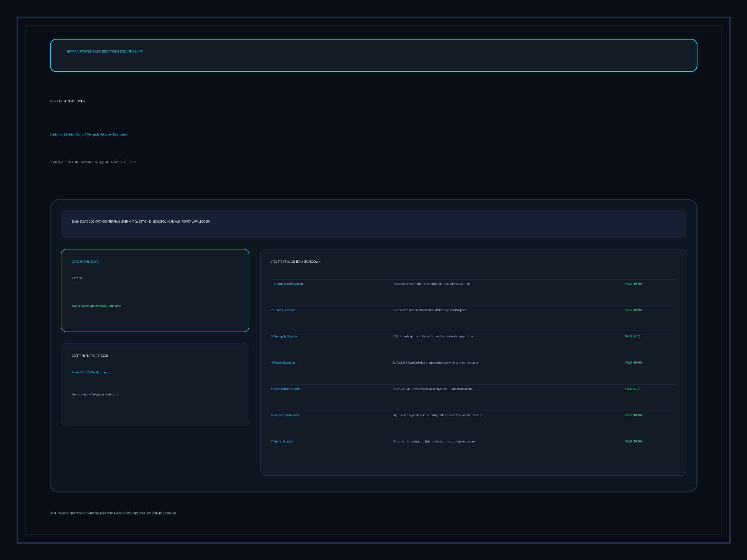Click Index: 9.8 / 10 (Breakthrough)
Image resolution: width=747 pixels, height=560 pixels.
[x=91, y=372]
